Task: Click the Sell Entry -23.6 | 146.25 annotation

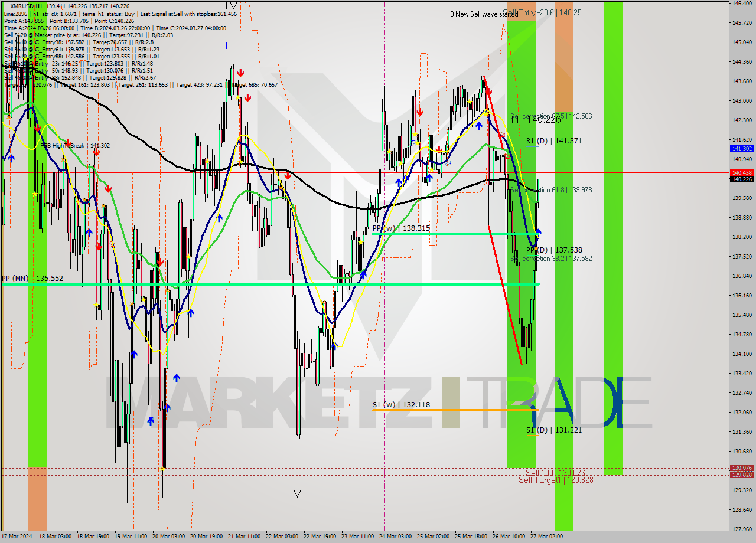Action: [532, 12]
